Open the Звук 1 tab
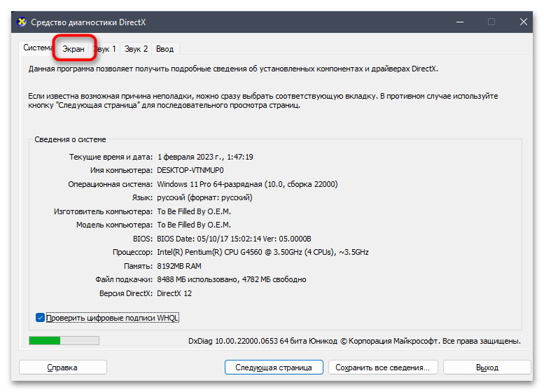Viewport: 544px width, 392px height. point(106,49)
